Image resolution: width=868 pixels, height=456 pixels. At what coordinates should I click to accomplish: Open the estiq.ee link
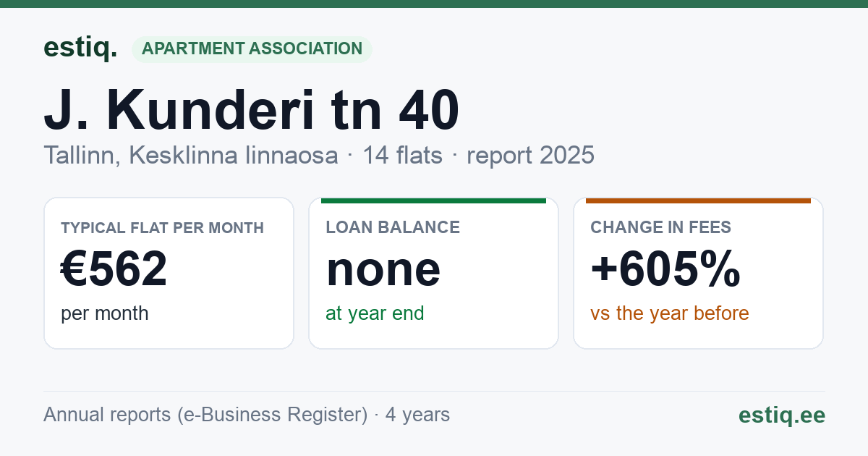point(781,415)
